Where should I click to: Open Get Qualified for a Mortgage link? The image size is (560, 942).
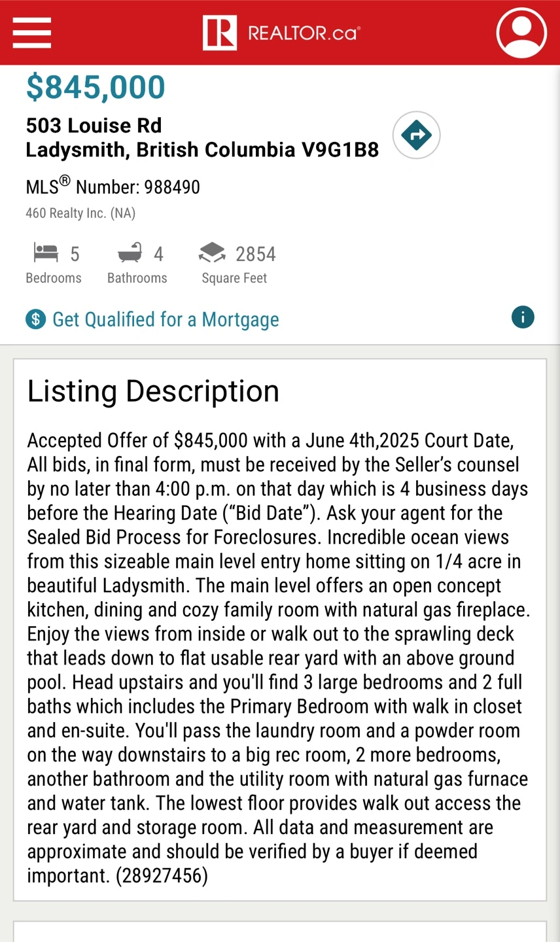click(166, 319)
